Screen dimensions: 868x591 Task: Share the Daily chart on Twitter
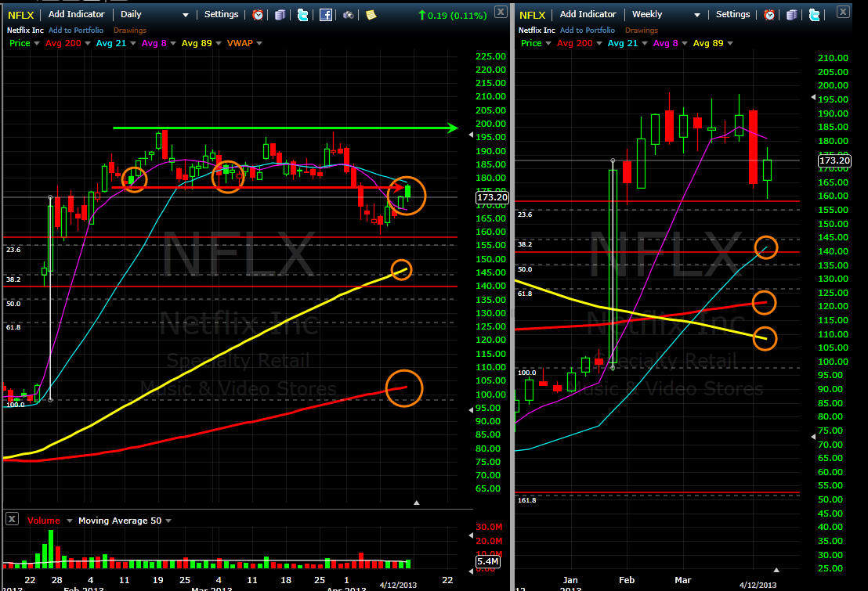point(303,15)
